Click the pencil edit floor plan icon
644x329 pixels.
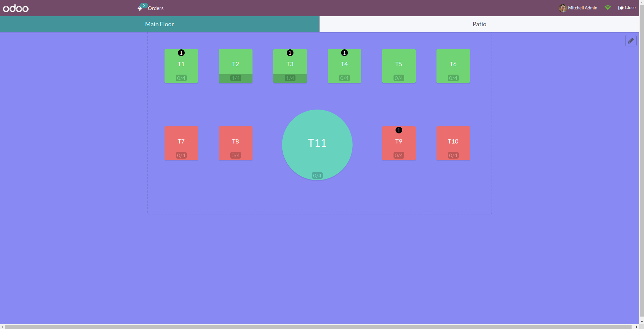click(x=631, y=41)
